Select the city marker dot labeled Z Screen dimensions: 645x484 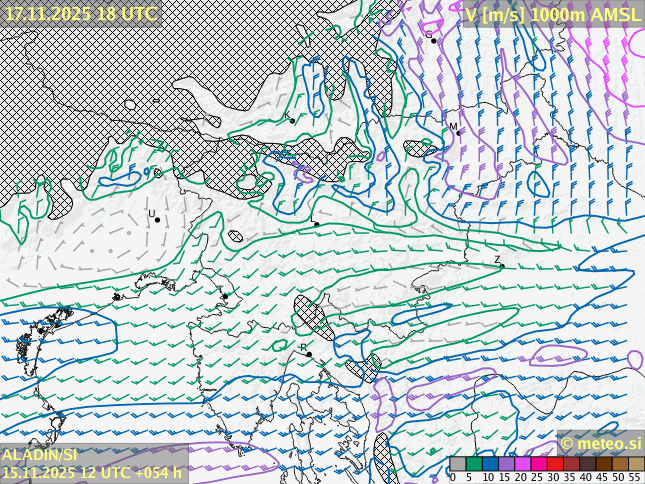pos(501,266)
